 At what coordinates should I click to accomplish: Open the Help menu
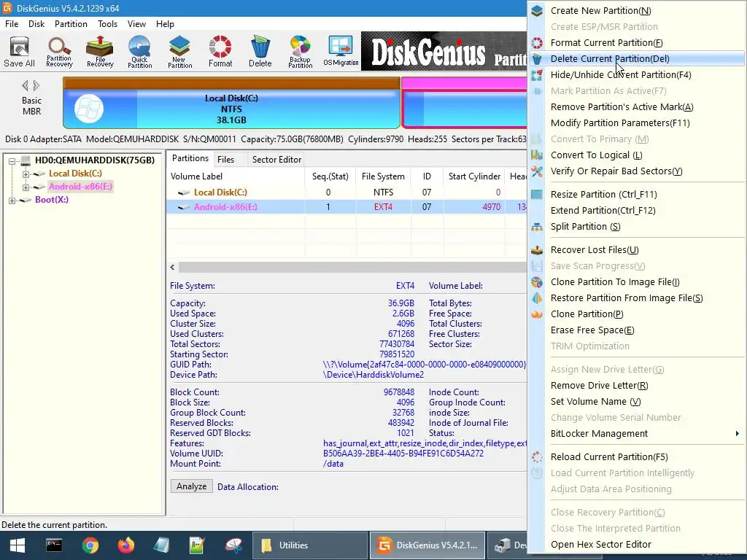pos(166,24)
